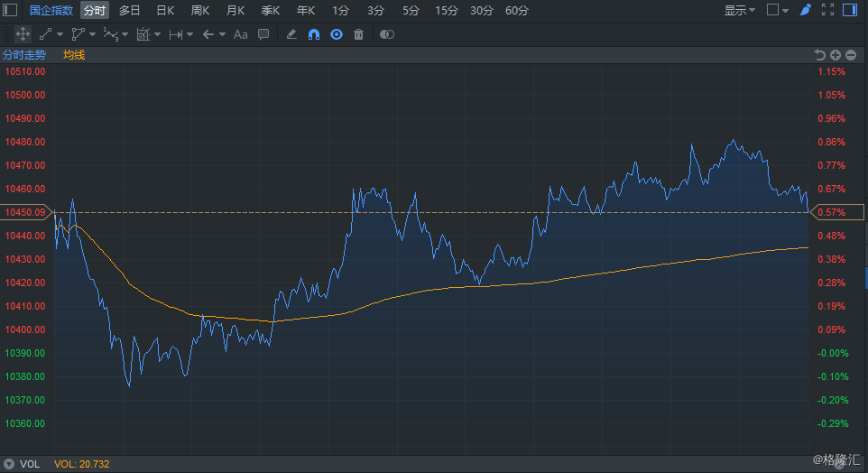868x473 pixels.
Task: Pick the text annotation tool (Aa)
Action: coord(240,34)
